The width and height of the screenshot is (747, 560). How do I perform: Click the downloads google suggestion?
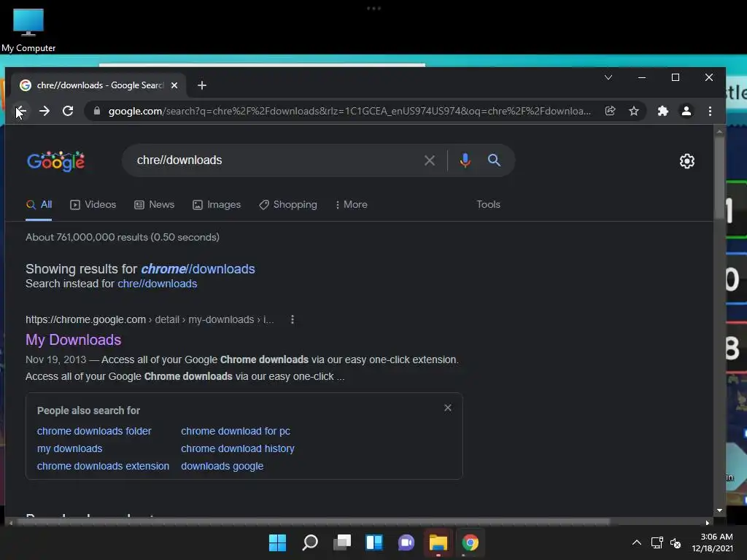pyautogui.click(x=222, y=466)
